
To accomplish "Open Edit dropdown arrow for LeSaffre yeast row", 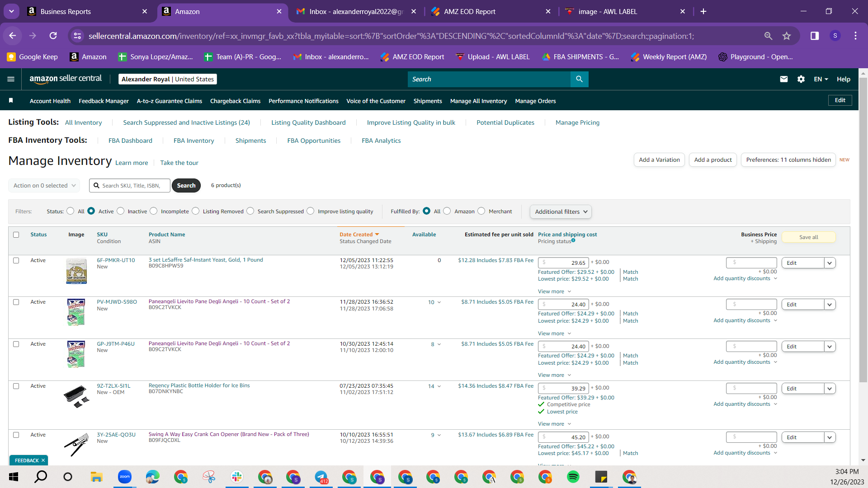I will tap(830, 263).
